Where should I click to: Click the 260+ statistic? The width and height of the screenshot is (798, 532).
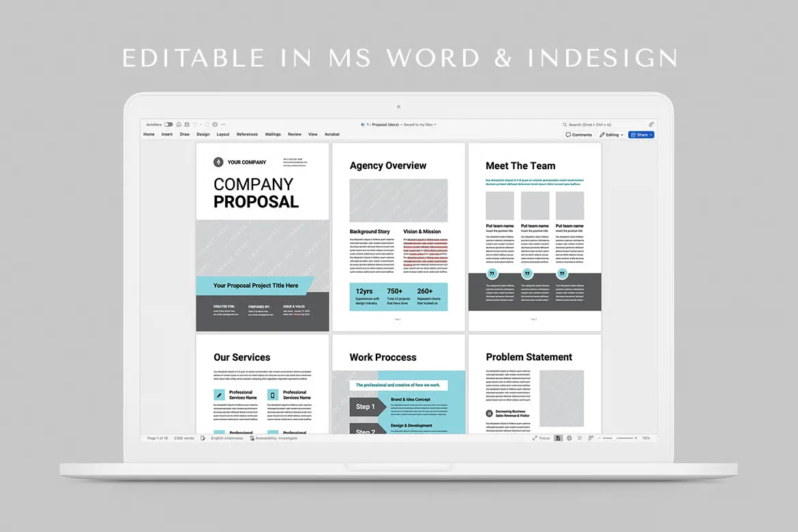click(428, 296)
